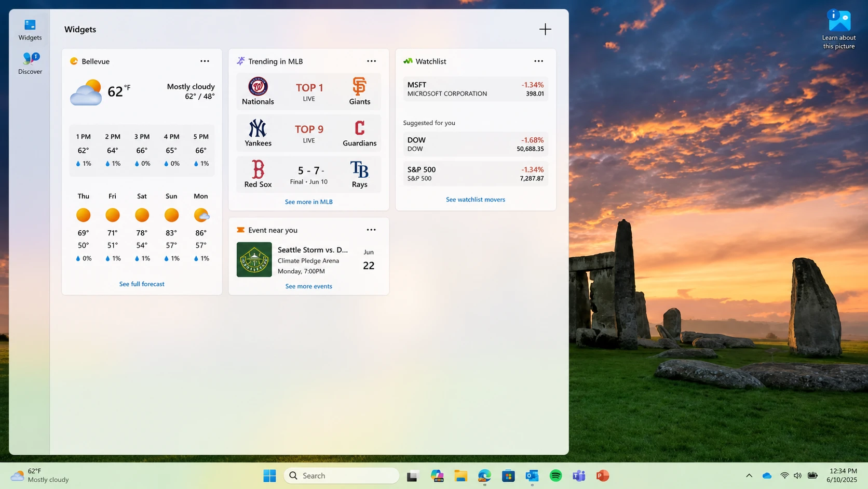This screenshot has width=868, height=489.
Task: Select the Nationals team logo
Action: [258, 86]
